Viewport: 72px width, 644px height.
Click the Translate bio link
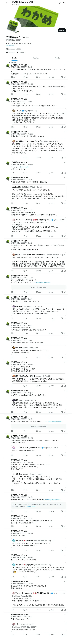(x=10, y=46)
